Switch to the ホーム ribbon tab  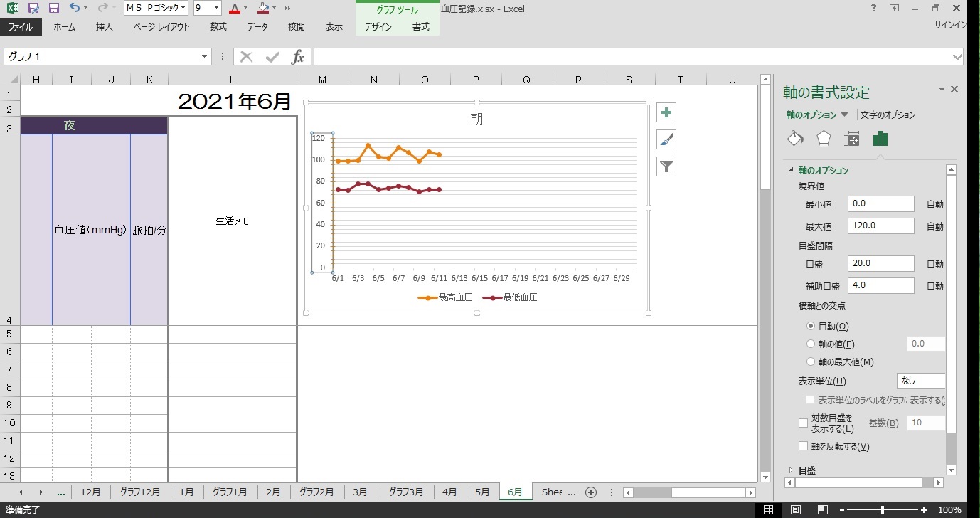tap(64, 27)
